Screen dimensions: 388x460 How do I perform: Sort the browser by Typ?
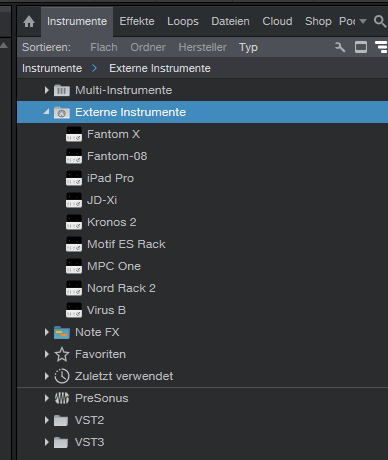click(x=248, y=47)
